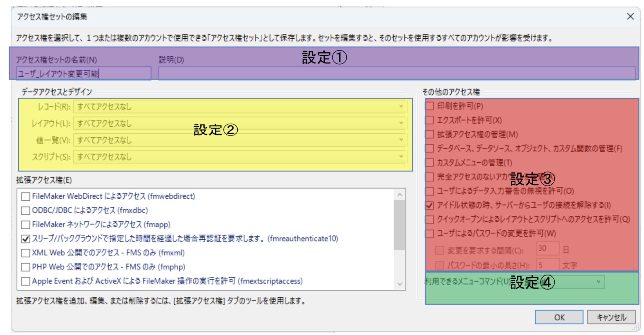Close the アクセス権セットの編集 dialog
644x335 pixels.
click(x=630, y=17)
